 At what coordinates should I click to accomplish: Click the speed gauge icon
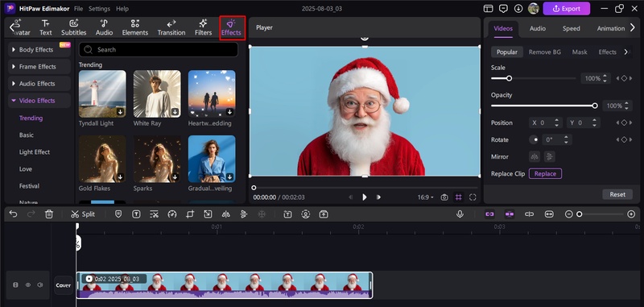[x=172, y=214]
